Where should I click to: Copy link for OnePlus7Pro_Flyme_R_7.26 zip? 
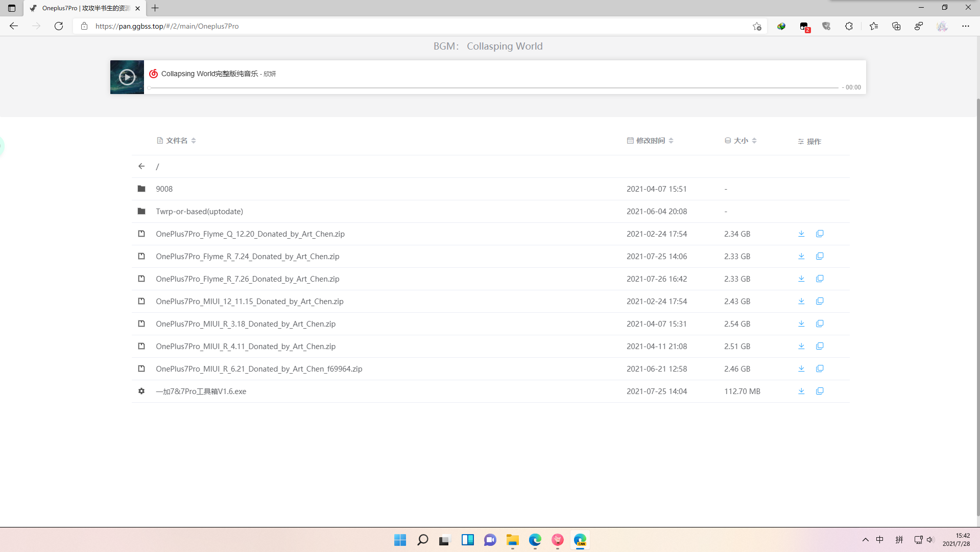click(820, 279)
